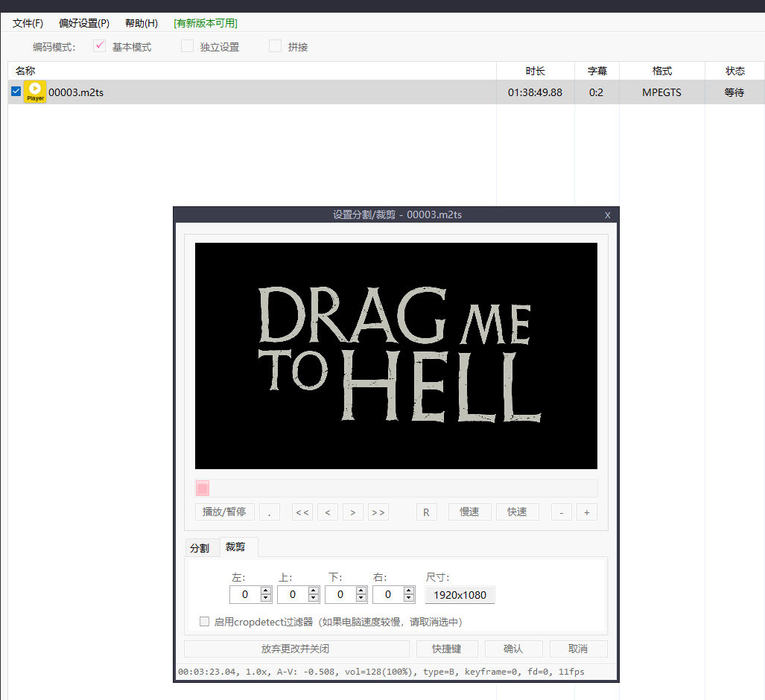
Task: Click the 名称 column header
Action: 252,71
